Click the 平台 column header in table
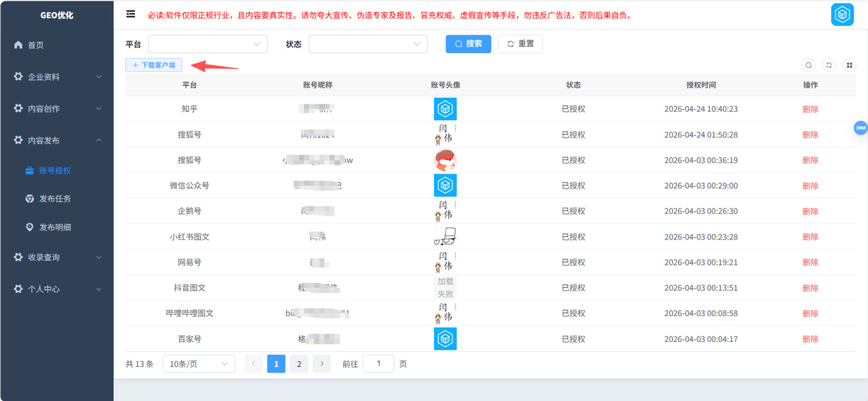Image resolution: width=868 pixels, height=401 pixels. tap(189, 85)
